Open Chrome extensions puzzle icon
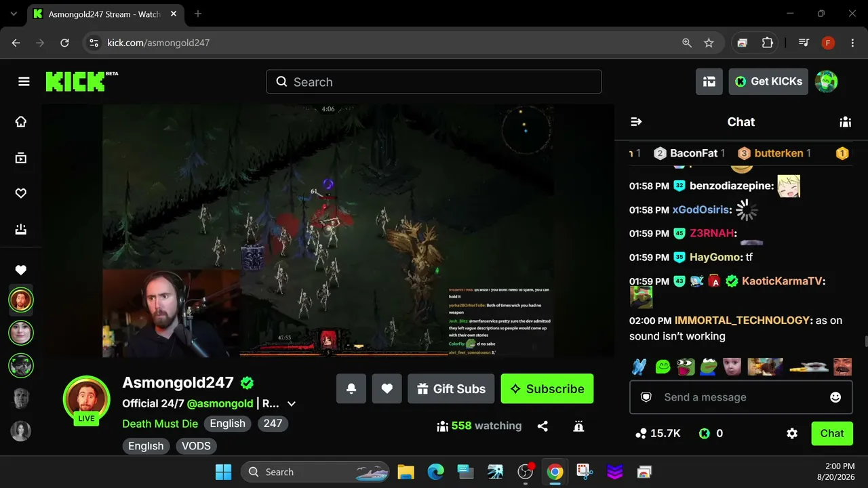This screenshot has height=488, width=868. 767,43
